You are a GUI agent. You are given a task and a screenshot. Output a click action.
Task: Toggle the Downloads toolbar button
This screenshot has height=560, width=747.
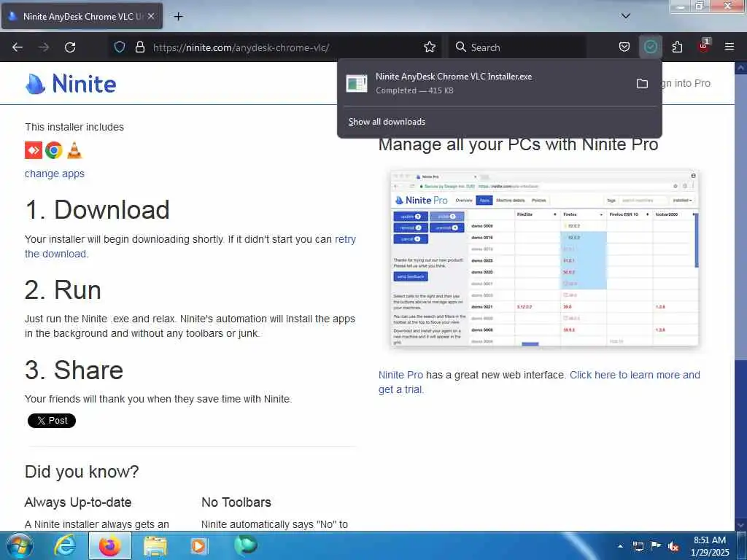click(x=650, y=47)
